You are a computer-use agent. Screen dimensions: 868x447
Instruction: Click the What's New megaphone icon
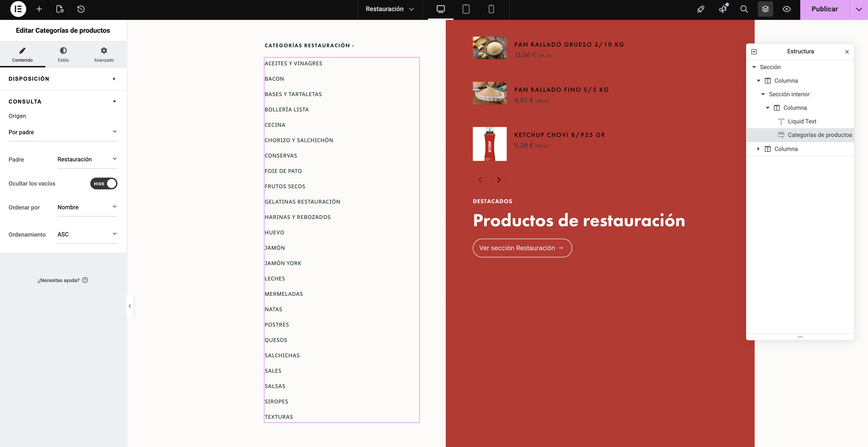(x=723, y=9)
